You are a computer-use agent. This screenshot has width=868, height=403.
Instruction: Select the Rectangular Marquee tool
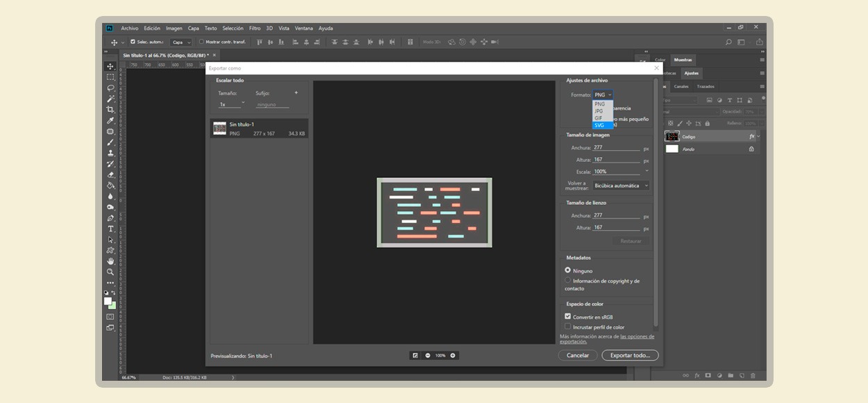click(x=110, y=77)
